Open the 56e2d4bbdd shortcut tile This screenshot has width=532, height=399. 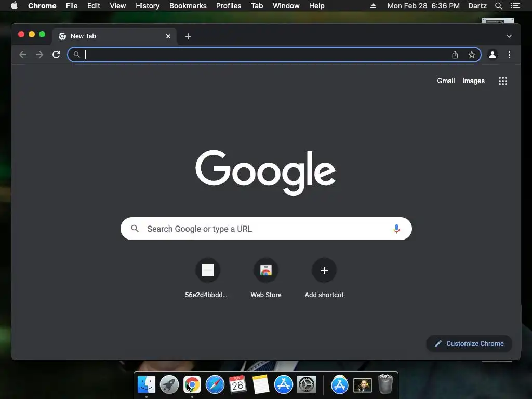coord(208,278)
